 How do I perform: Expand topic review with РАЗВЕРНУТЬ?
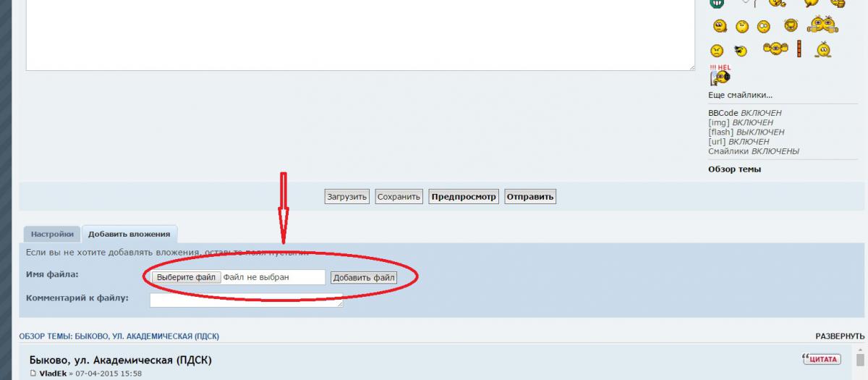click(839, 337)
